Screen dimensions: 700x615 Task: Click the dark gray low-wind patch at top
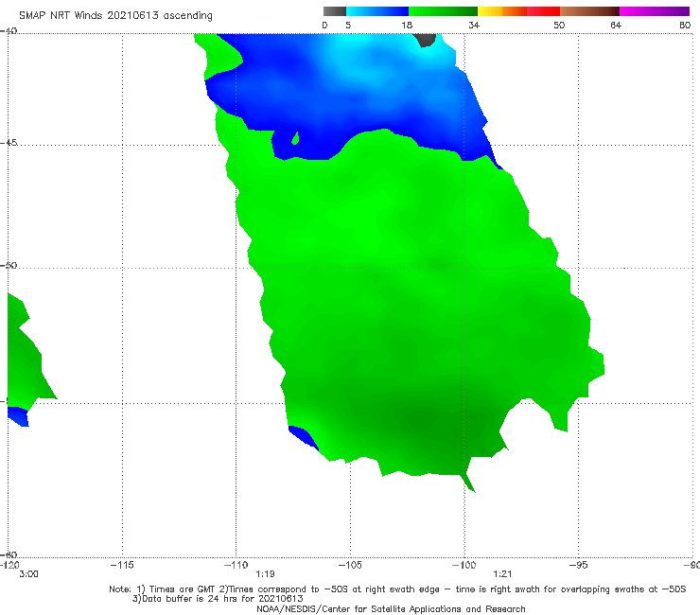425,40
